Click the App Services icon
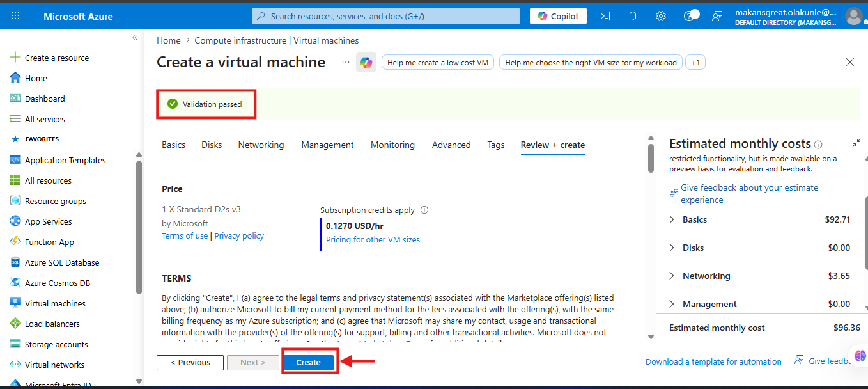Viewport: 868px width, 389px height. 15,221
